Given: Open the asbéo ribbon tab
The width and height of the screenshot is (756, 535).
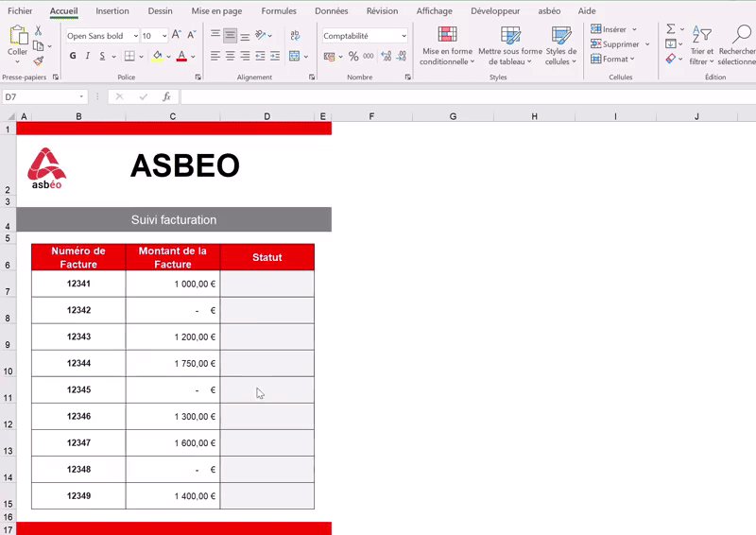Looking at the screenshot, I should pyautogui.click(x=549, y=10).
